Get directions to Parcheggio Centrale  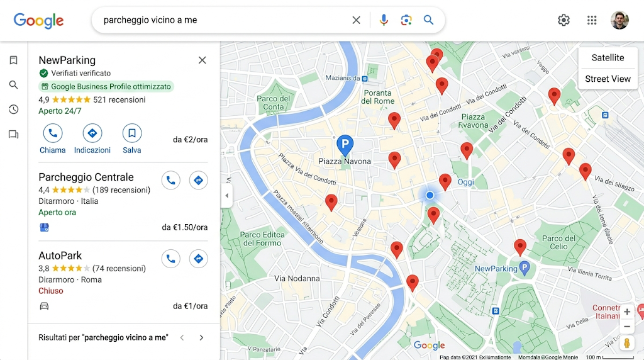(198, 181)
